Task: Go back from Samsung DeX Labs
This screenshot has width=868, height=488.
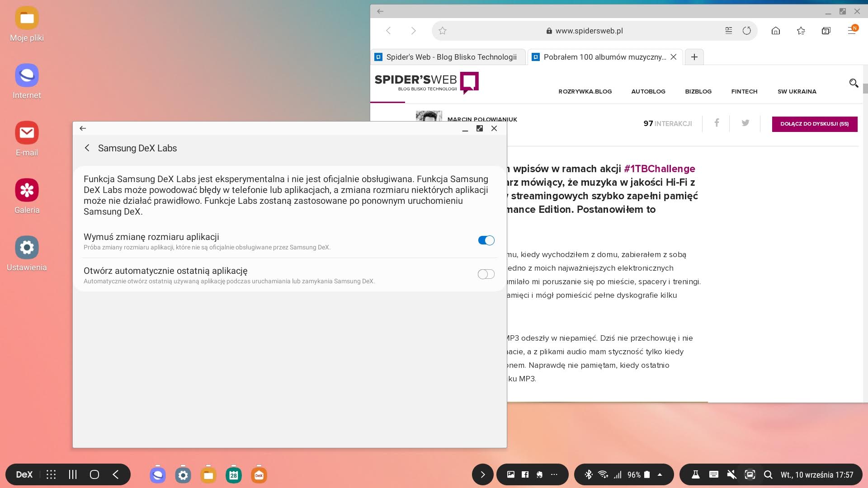Action: point(87,148)
